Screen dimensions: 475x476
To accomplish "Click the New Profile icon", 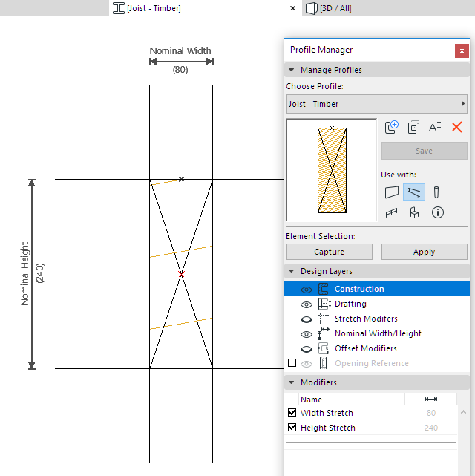I will [392, 127].
